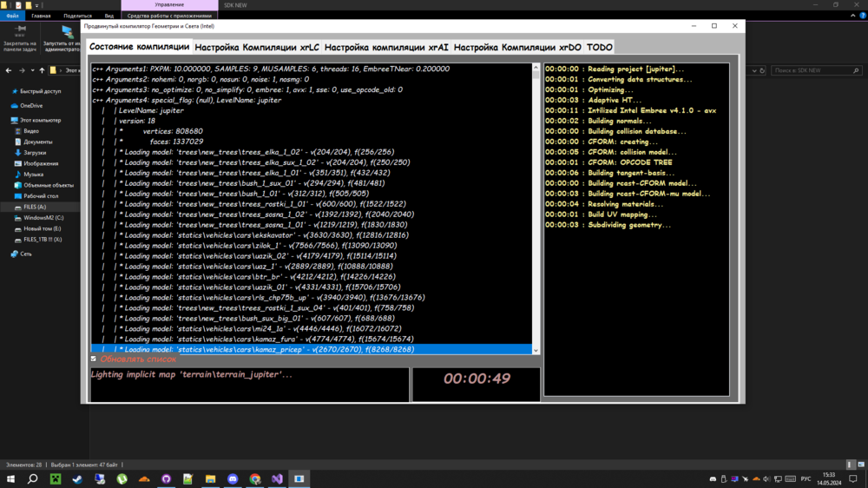Click the Windows Start button
868x488 pixels.
point(10,478)
